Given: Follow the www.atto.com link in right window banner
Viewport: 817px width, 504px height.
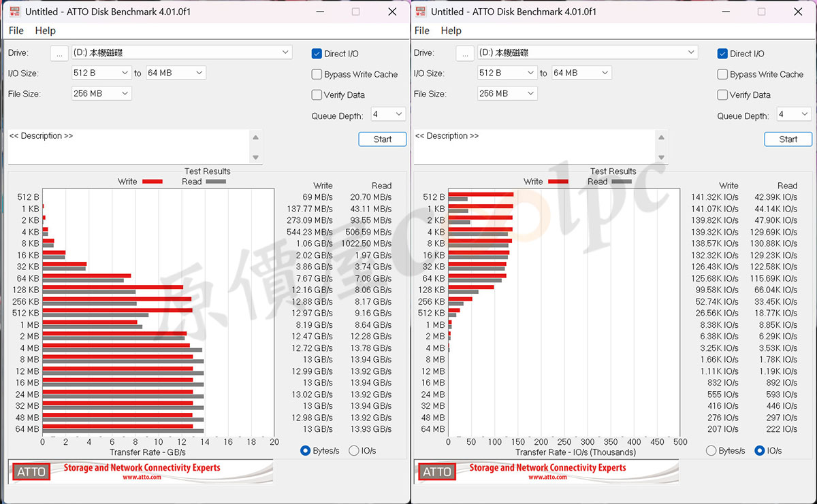Looking at the screenshot, I should [548, 477].
